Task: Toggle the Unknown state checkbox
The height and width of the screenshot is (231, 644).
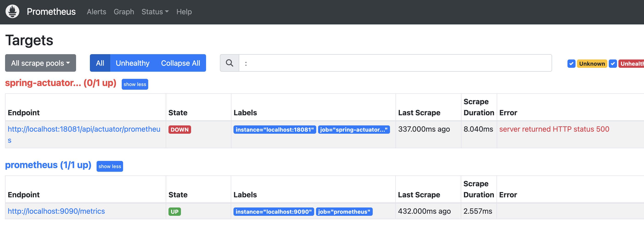Action: coord(571,64)
